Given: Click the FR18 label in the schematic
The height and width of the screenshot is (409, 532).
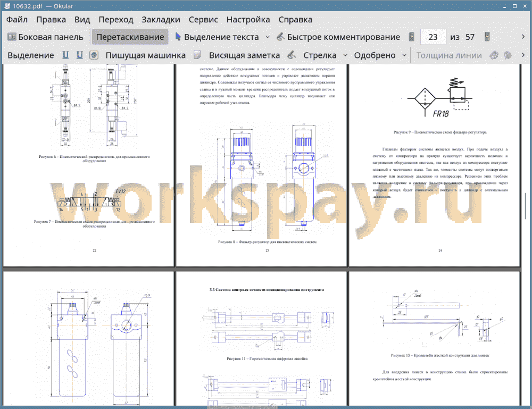Looking at the screenshot, I should click(x=440, y=114).
